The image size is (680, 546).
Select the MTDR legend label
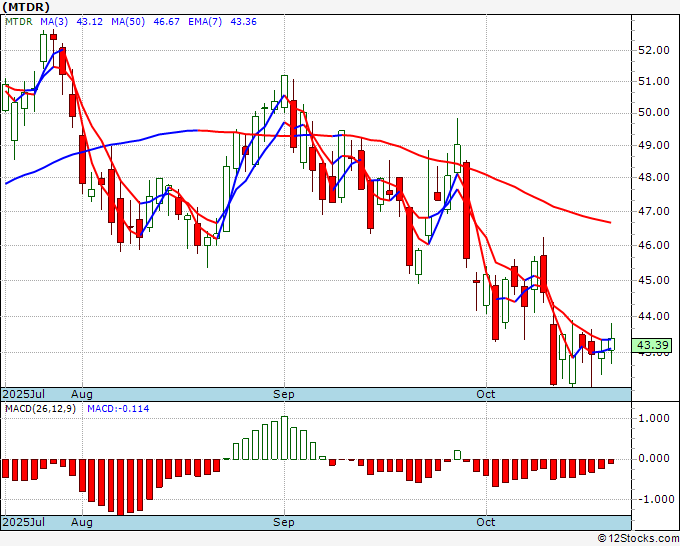point(19,22)
